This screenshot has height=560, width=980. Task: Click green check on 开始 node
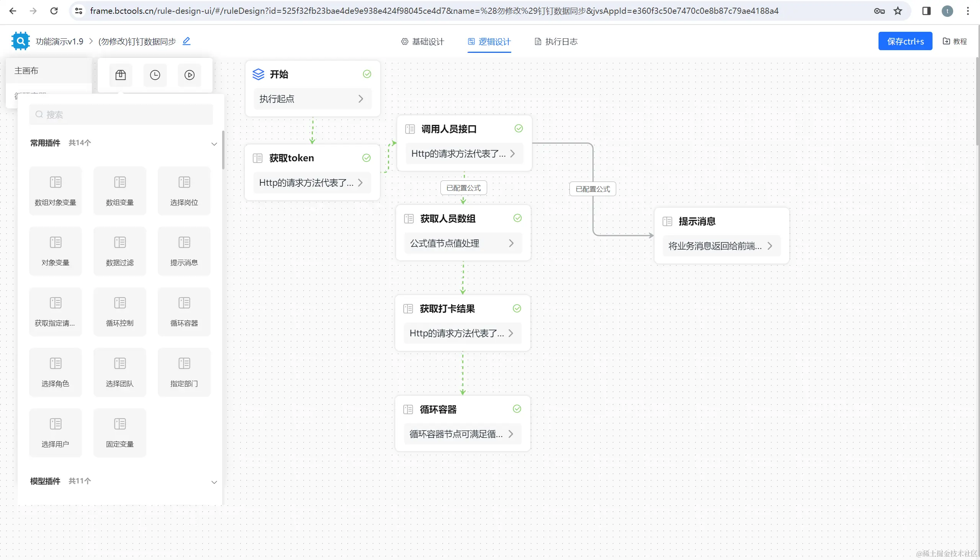tap(367, 74)
